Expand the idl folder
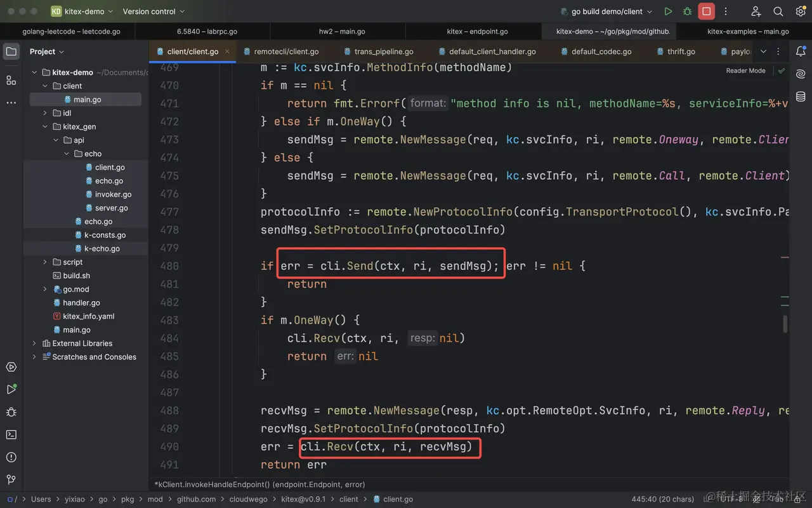 [45, 113]
